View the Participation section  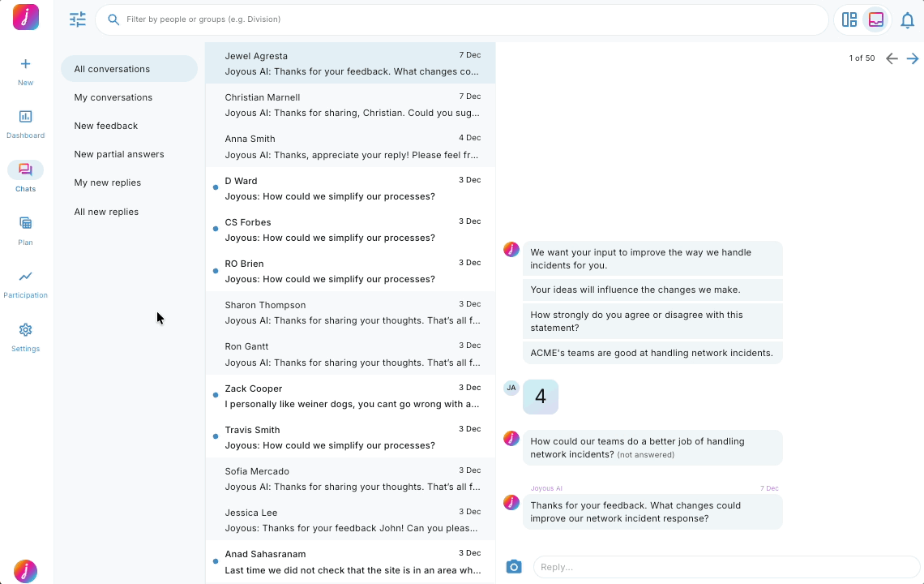pos(25,281)
